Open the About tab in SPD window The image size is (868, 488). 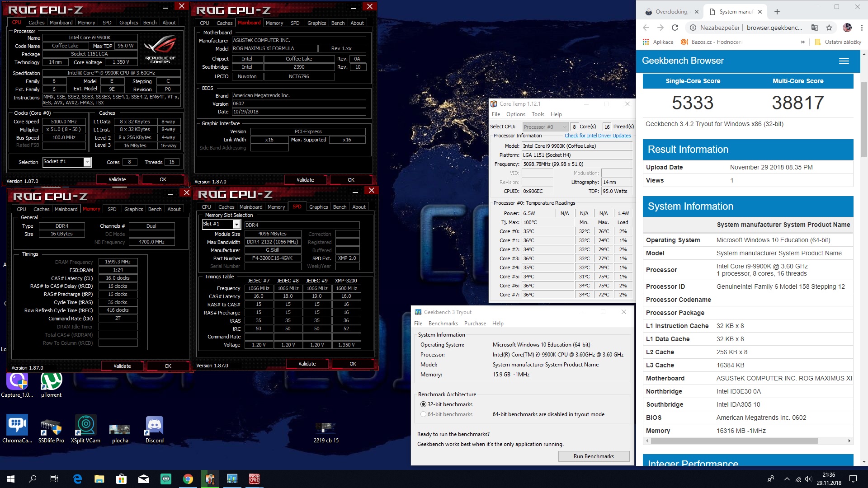[359, 207]
